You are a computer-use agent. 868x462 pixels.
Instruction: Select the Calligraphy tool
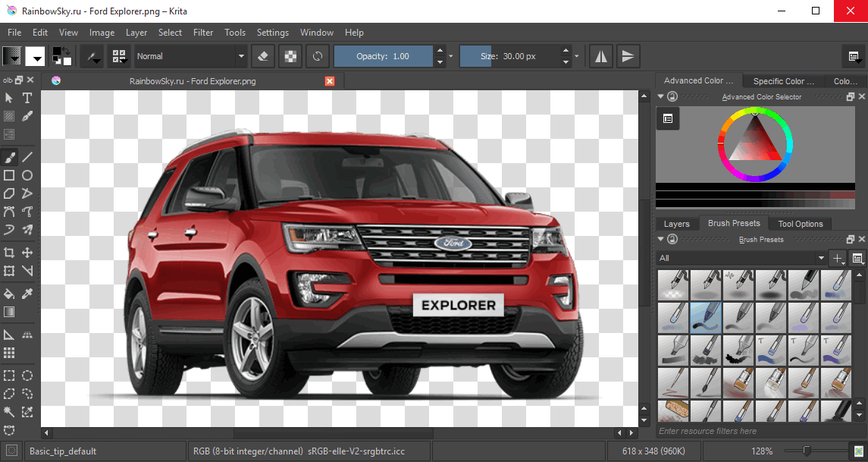[x=27, y=116]
